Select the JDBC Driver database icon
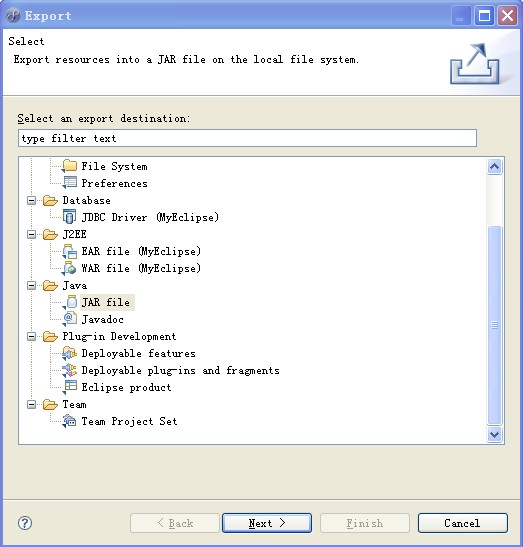 click(69, 217)
